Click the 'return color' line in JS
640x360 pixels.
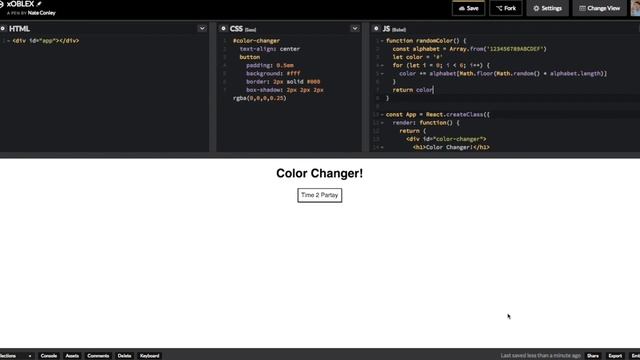pyautogui.click(x=413, y=90)
